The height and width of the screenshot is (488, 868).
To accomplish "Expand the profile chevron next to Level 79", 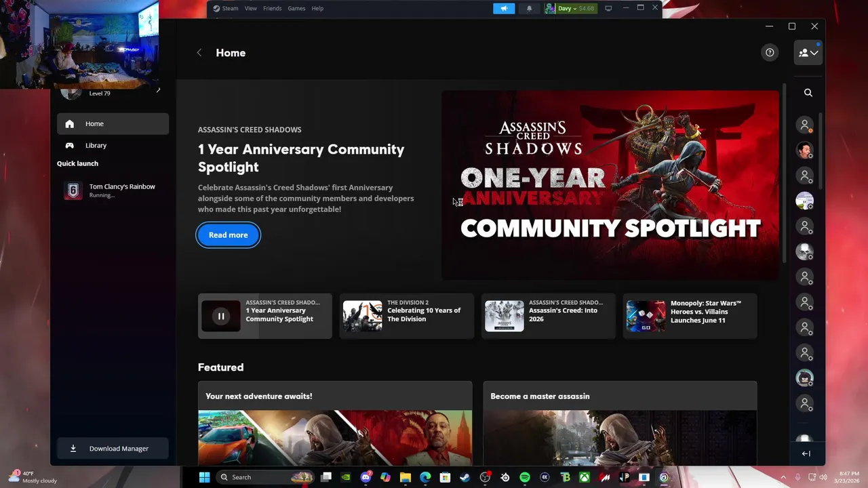I will click(158, 90).
